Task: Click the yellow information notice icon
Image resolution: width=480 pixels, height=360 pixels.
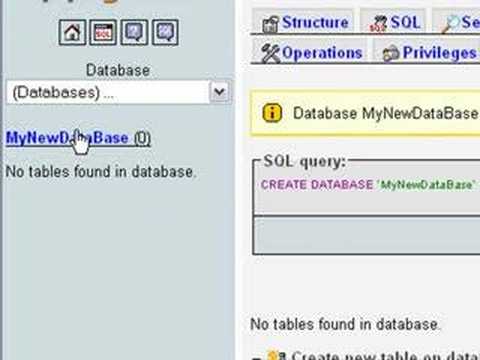Action: (x=272, y=113)
